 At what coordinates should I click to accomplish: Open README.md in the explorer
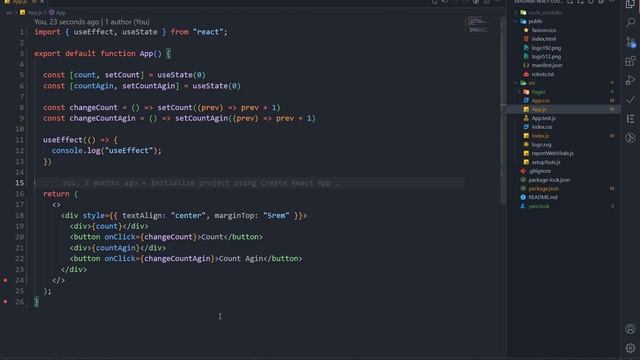click(x=543, y=197)
